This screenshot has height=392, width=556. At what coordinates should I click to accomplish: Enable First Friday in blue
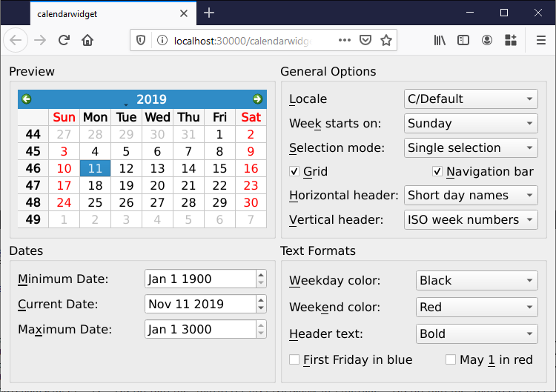294,360
